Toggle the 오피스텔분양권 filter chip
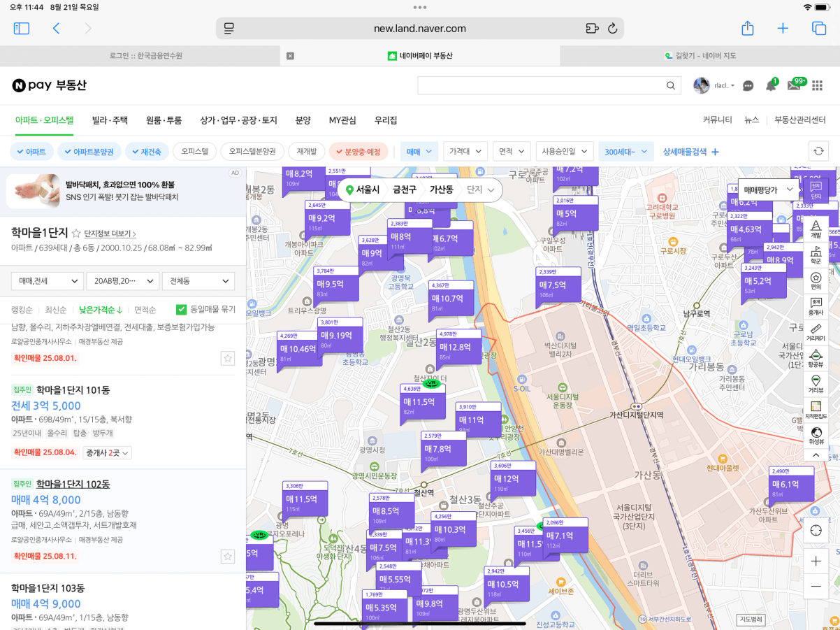The width and height of the screenshot is (840, 630). pos(252,151)
